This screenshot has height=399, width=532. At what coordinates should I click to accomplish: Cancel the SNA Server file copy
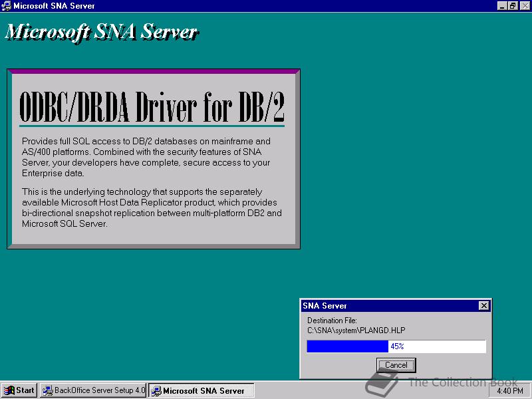[396, 365]
